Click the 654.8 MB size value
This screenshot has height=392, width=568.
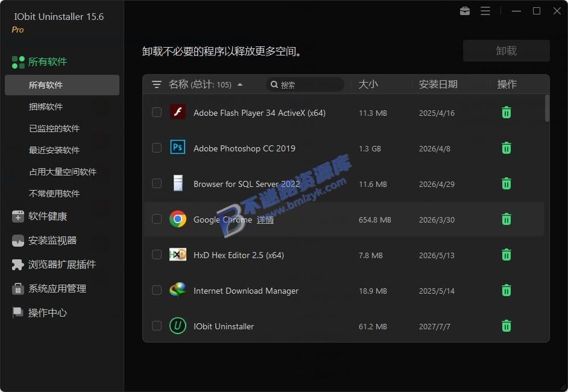coord(374,220)
